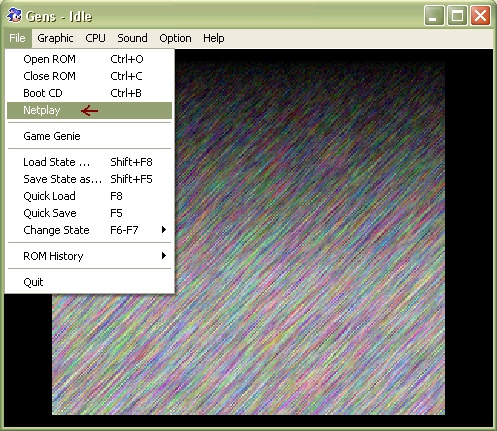497x431 pixels.
Task: Open the Sound menu
Action: pos(132,38)
